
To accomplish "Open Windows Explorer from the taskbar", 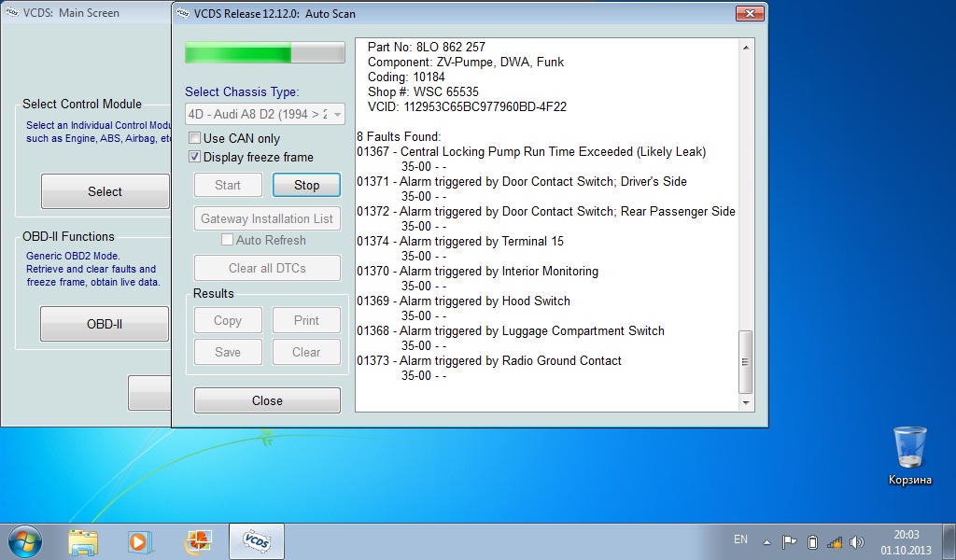I will 83,540.
